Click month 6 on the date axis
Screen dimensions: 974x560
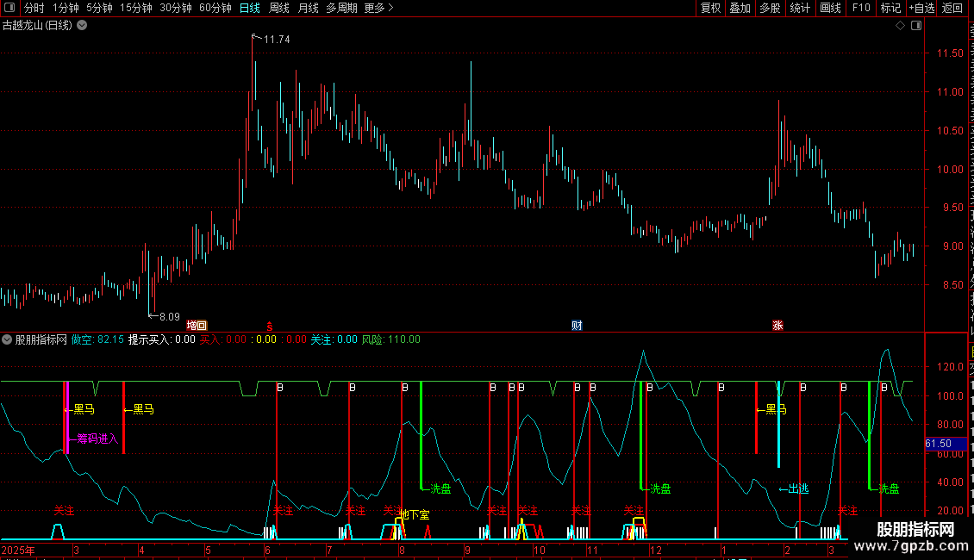point(268,551)
